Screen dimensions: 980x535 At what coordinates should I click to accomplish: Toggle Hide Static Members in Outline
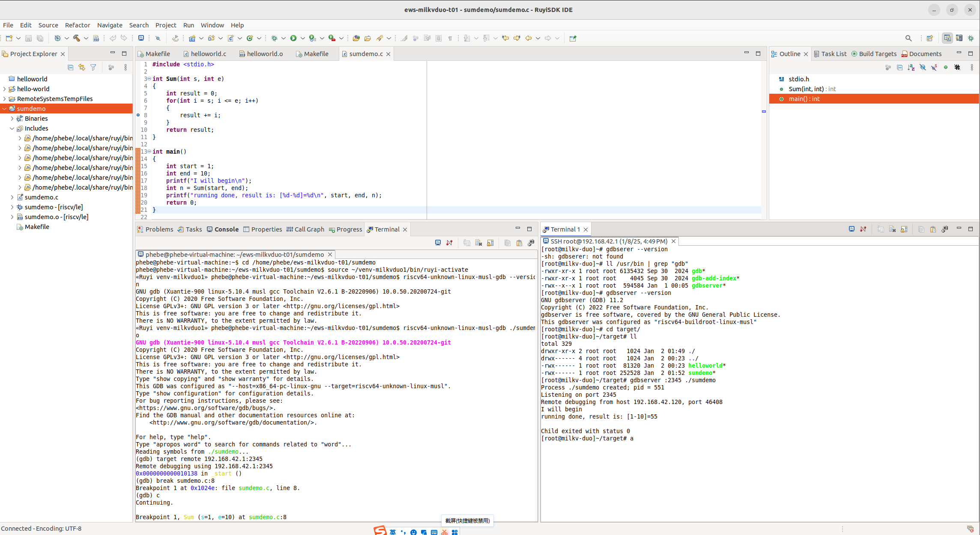point(934,67)
